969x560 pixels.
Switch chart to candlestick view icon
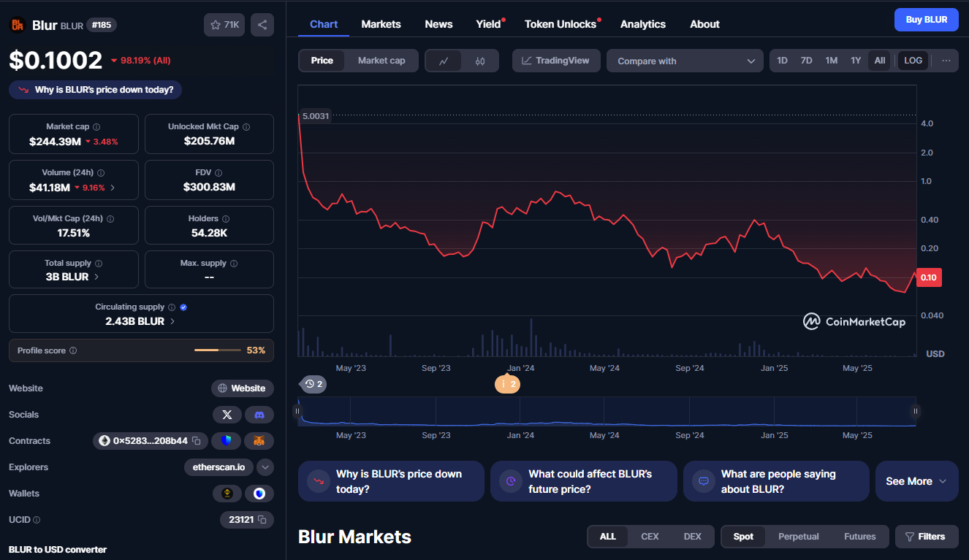[x=480, y=61]
